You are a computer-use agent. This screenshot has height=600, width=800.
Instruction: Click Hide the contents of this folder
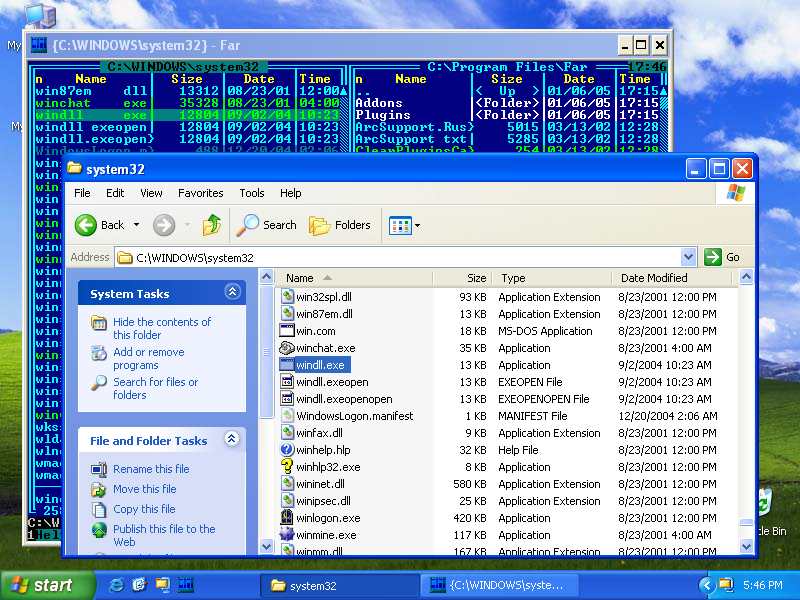pos(162,328)
